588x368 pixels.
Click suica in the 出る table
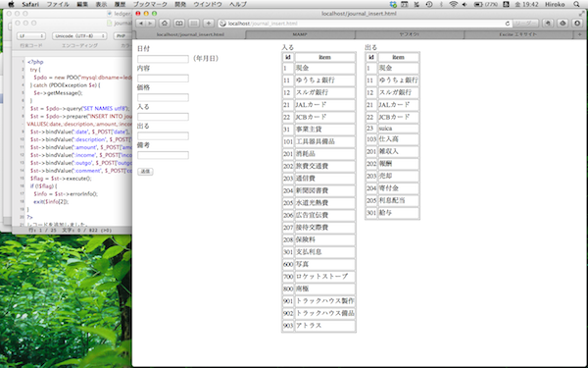(x=398, y=129)
